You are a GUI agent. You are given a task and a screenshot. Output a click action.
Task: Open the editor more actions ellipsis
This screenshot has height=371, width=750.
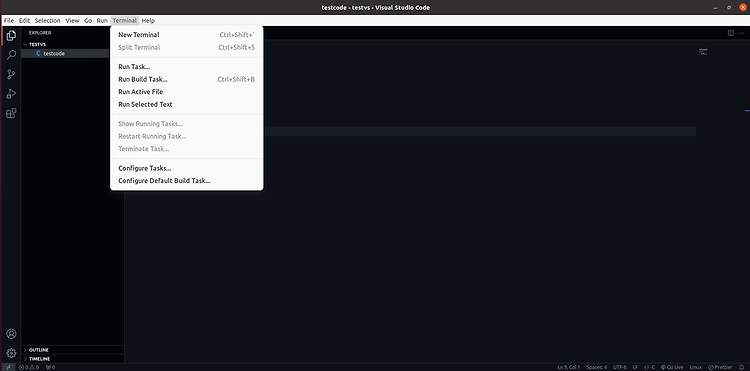pos(741,33)
